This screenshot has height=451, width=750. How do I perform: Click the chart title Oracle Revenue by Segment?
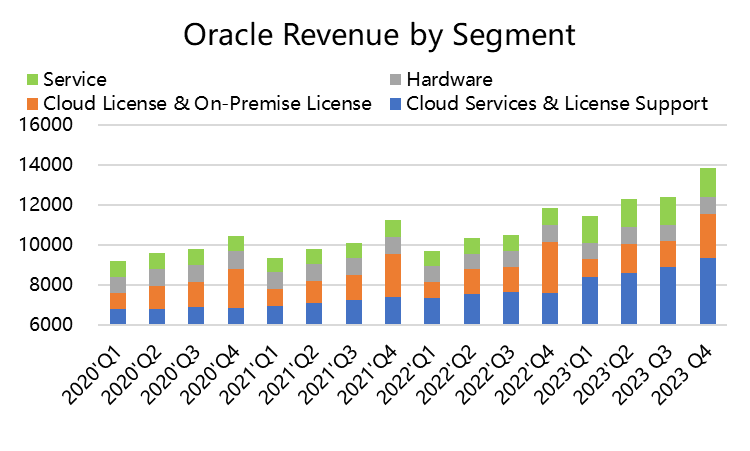[x=379, y=35]
